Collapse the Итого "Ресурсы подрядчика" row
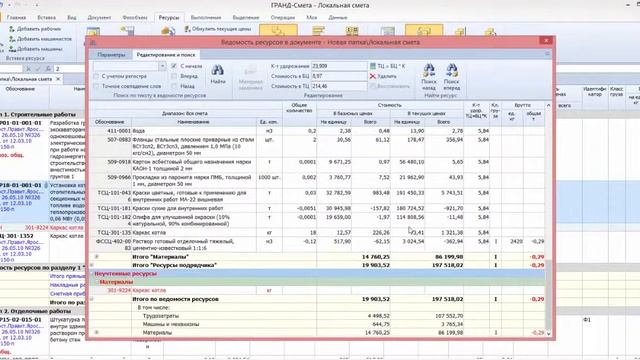Viewport: 640px width, 360px height. pyautogui.click(x=91, y=265)
